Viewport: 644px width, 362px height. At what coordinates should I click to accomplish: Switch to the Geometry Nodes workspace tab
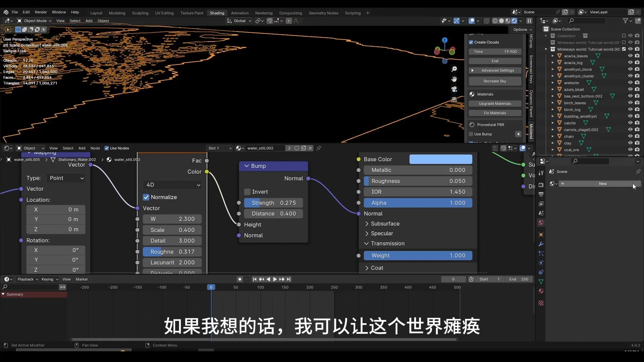[323, 13]
